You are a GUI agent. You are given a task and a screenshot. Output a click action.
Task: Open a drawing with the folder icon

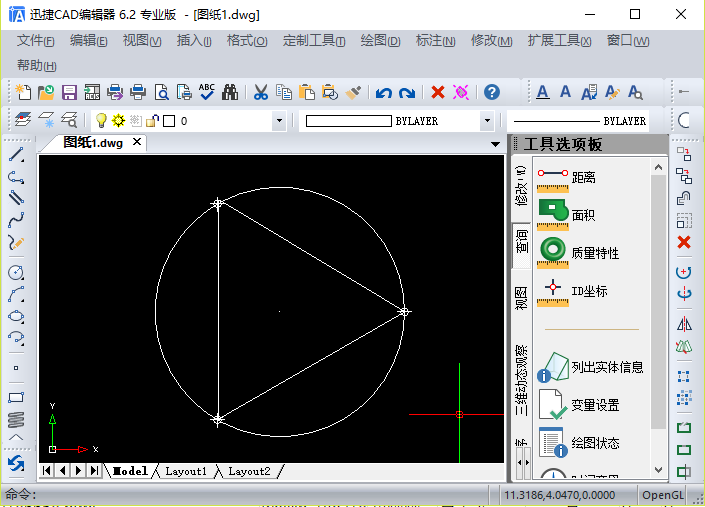point(46,92)
